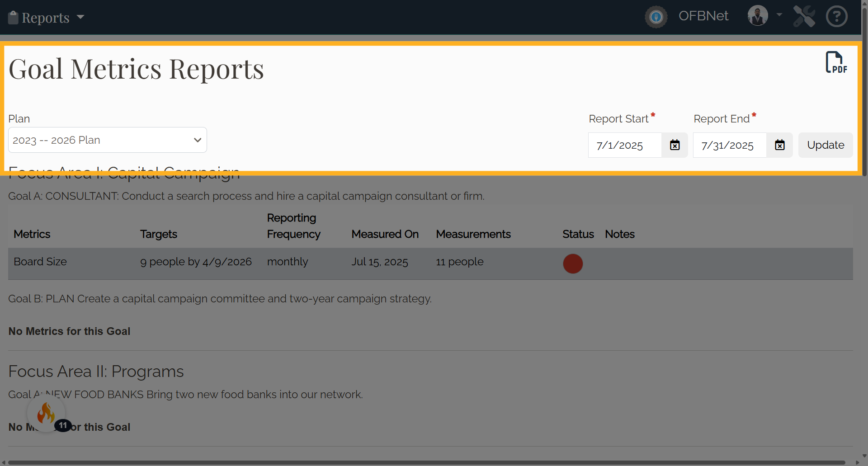Click the Report Start date field
Viewport: 868px width, 466px height.
pos(625,145)
